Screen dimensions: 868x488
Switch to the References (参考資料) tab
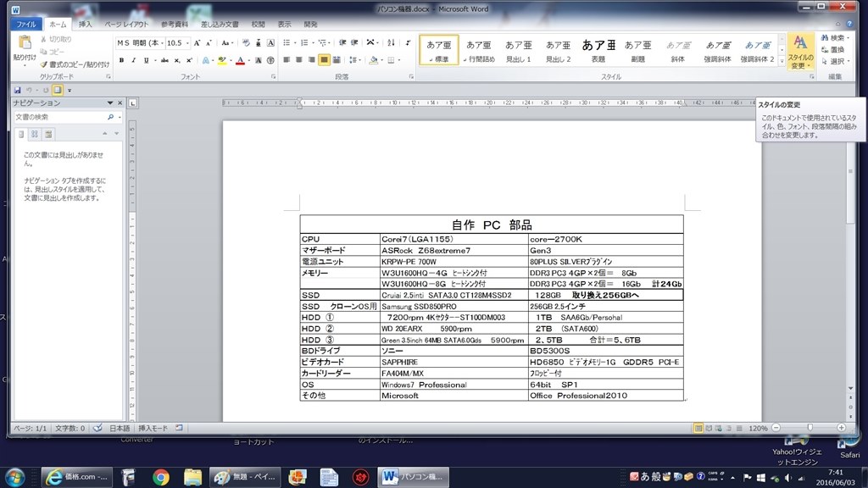click(175, 25)
